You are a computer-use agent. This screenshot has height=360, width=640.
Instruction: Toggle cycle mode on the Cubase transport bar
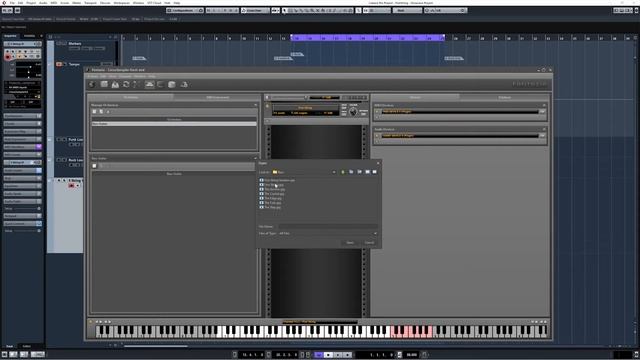(319, 355)
